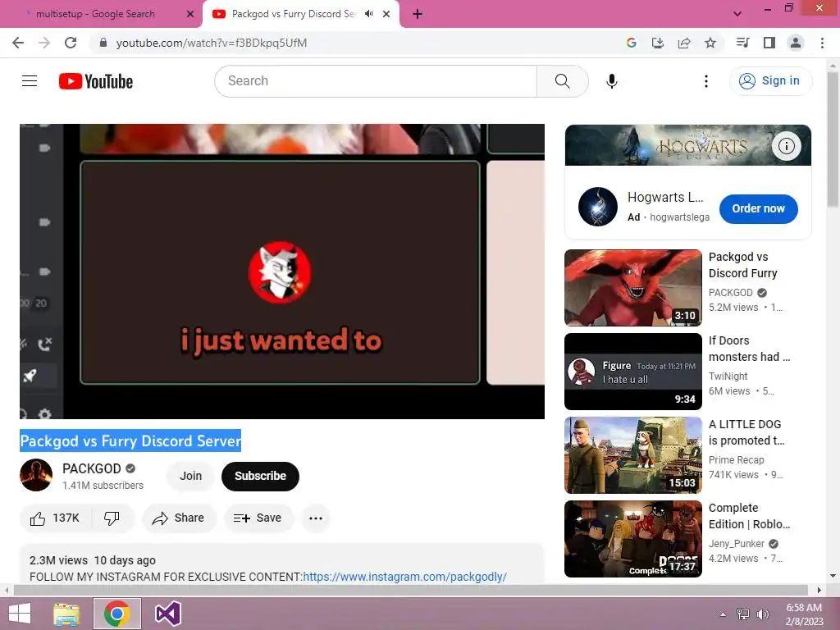The width and height of the screenshot is (840, 630).
Task: Click Hogwarts Legacy ad info icon
Action: (x=786, y=146)
